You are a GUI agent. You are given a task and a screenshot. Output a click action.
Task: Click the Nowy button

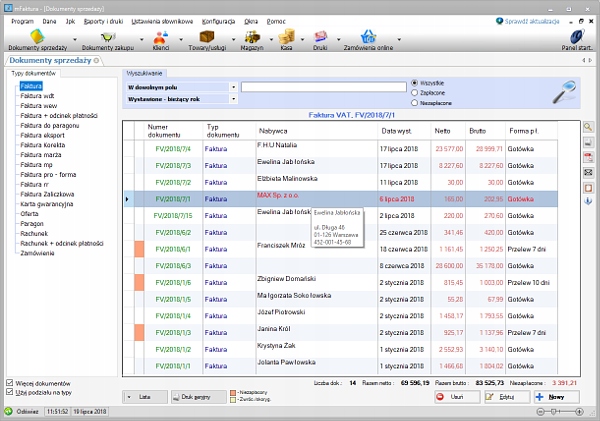point(557,397)
